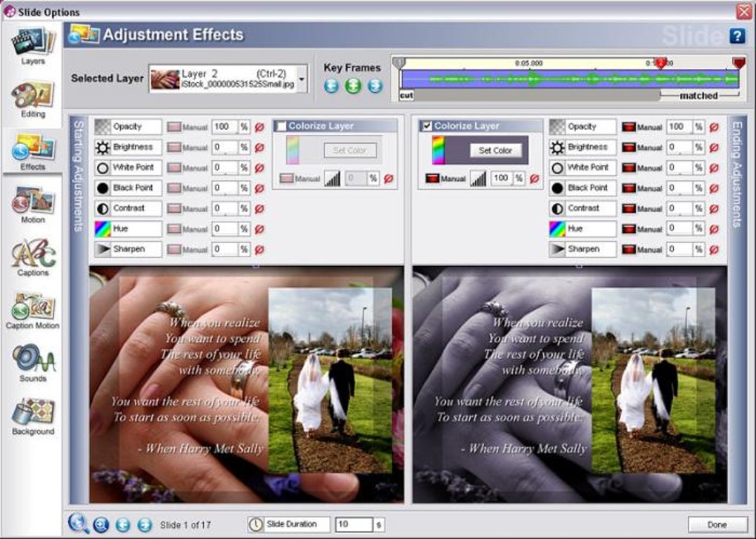The width and height of the screenshot is (756, 539).
Task: Enable starting Colorize Layer checkbox
Action: tap(282, 126)
